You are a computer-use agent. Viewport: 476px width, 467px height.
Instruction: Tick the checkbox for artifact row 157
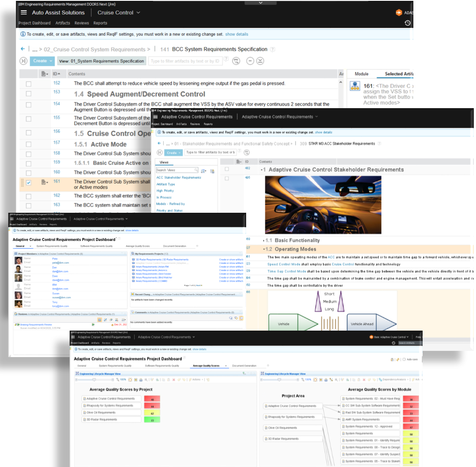[29, 144]
